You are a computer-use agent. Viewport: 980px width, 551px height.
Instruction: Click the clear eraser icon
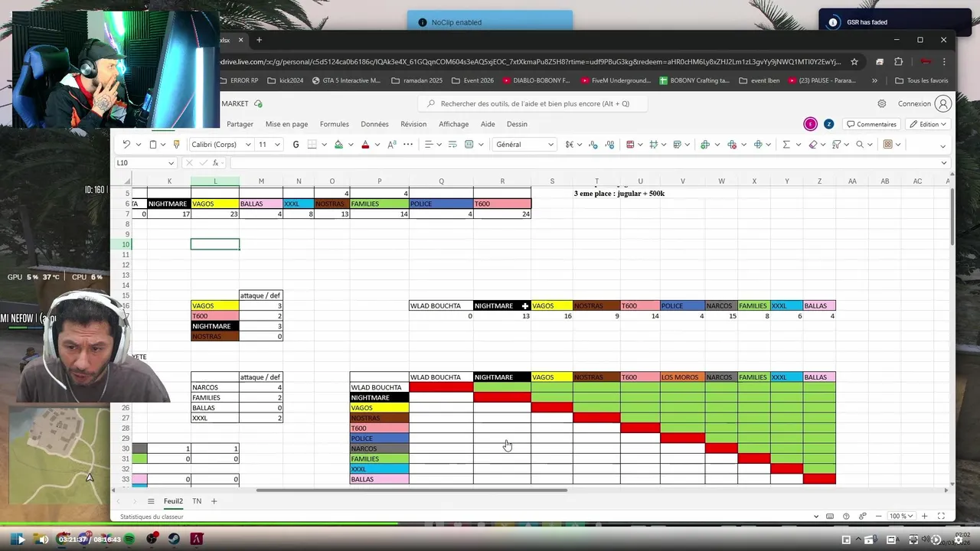812,144
